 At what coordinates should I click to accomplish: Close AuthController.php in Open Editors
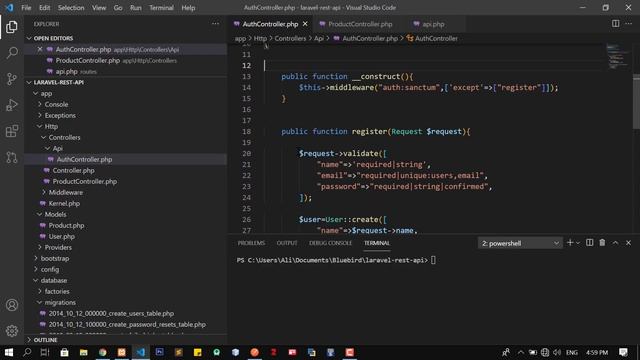pos(40,49)
